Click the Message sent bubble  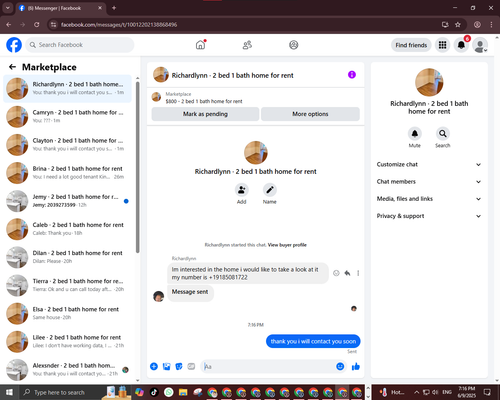(x=190, y=292)
